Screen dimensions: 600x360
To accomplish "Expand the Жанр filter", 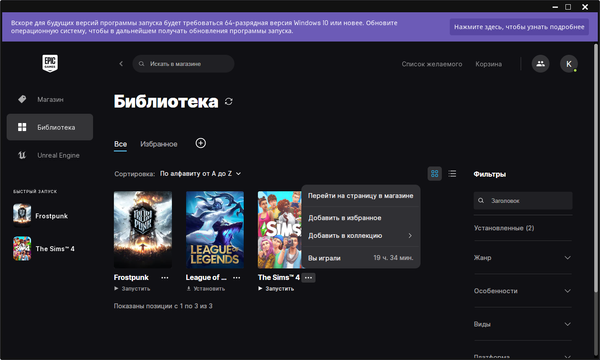I will [522, 257].
